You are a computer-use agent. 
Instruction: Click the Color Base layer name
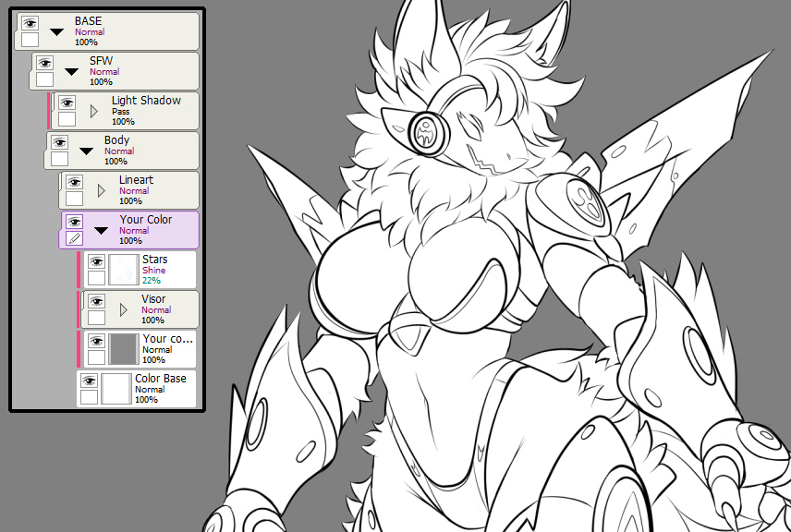pyautogui.click(x=161, y=378)
